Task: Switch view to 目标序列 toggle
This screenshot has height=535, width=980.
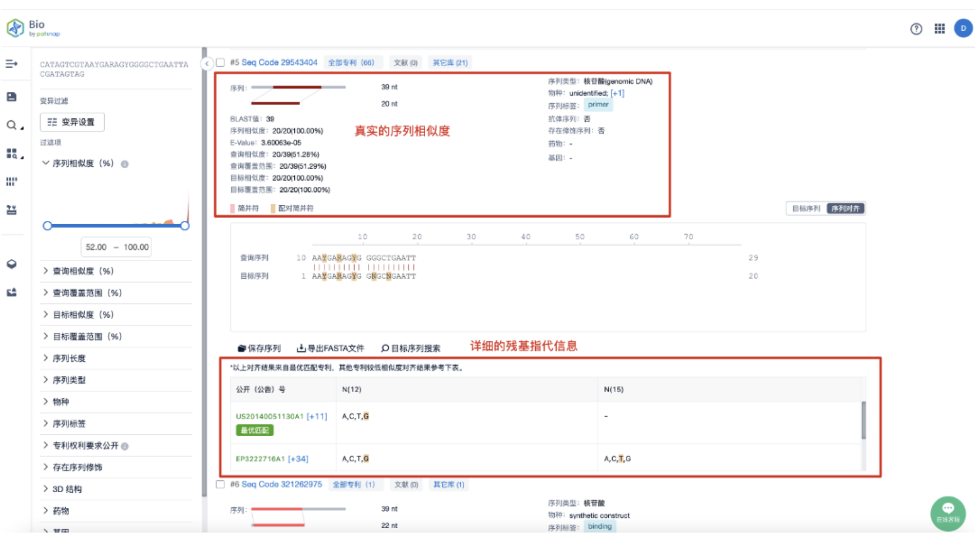Action: tap(806, 209)
